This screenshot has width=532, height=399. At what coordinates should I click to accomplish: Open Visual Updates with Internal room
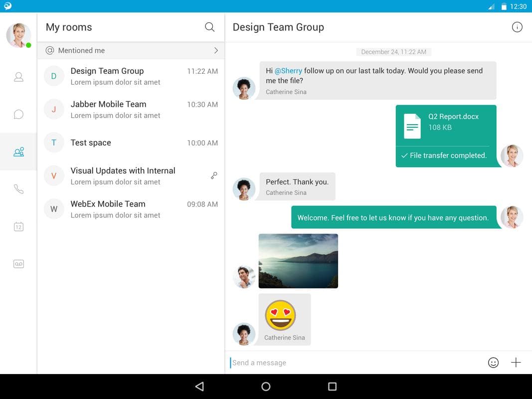click(x=131, y=176)
